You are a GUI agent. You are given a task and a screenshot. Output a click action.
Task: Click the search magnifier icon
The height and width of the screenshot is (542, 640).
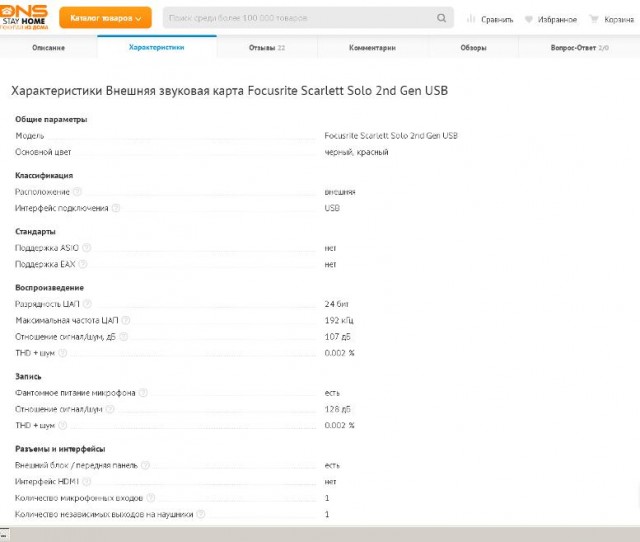point(441,18)
